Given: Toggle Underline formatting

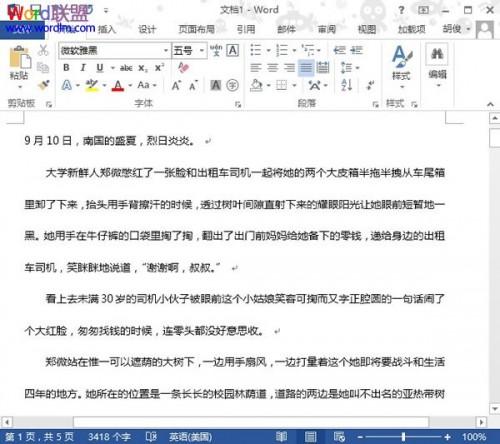Looking at the screenshot, I should click(100, 68).
